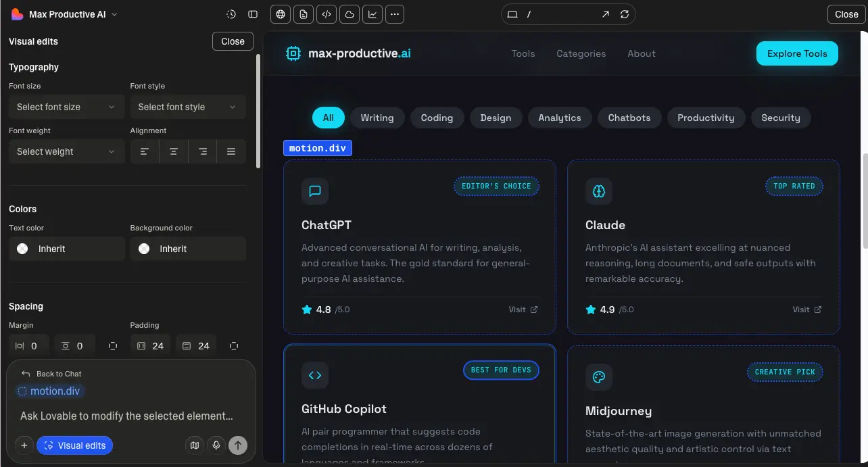Open the Background color Inherit swatch
Screen dimensions: 868x467
tap(188, 249)
